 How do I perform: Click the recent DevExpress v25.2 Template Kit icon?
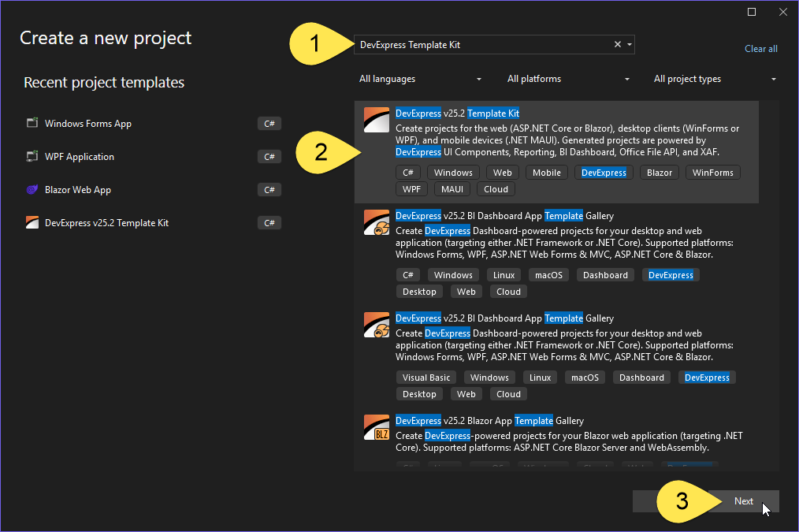[x=32, y=223]
